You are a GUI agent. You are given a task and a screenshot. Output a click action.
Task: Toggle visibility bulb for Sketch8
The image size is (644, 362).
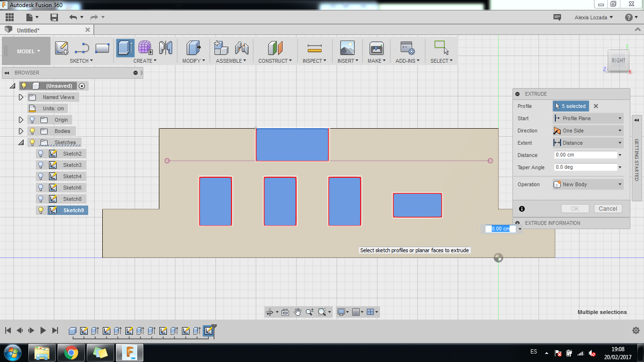click(x=41, y=199)
